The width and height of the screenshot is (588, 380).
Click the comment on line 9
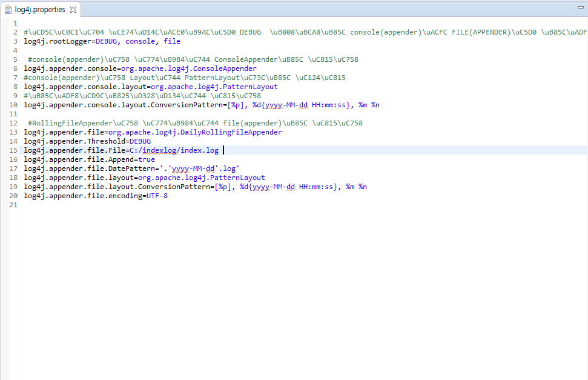[142, 96]
